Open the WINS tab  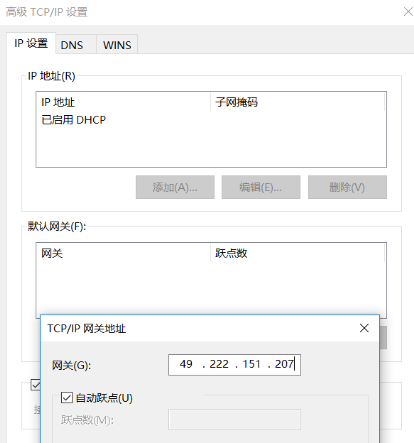[117, 45]
